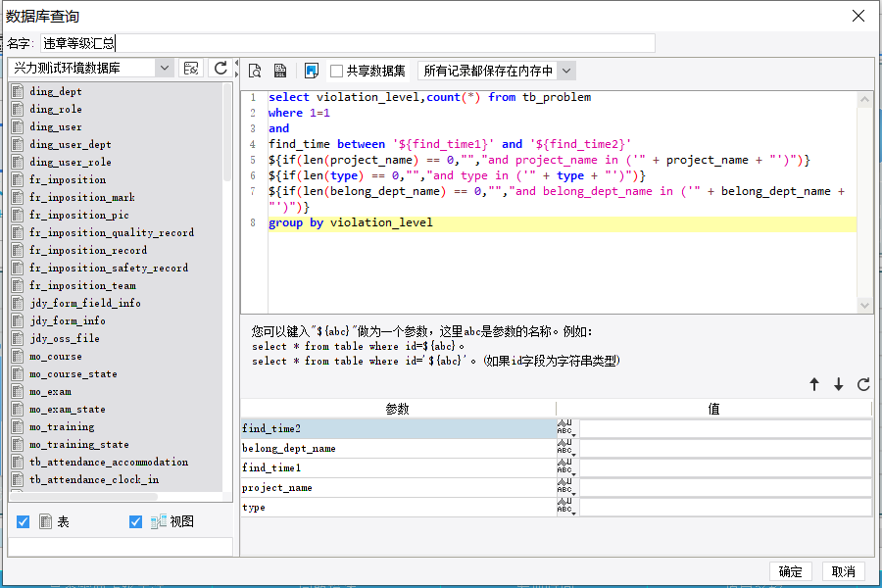
Task: Move parameter up with up arrow
Action: tap(814, 384)
